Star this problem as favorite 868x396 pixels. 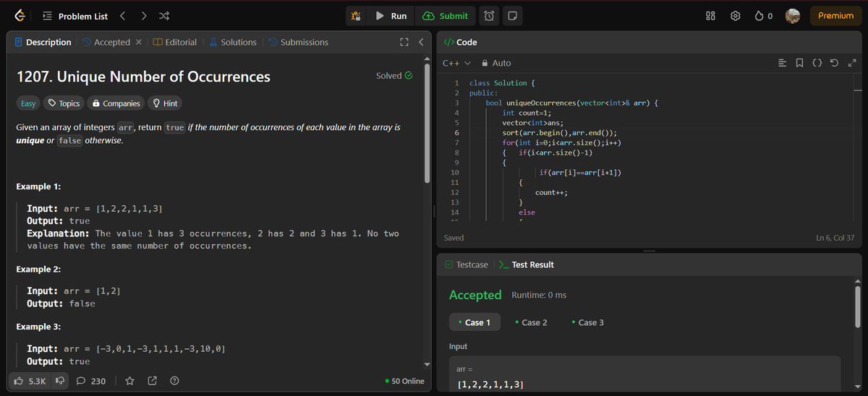point(129,381)
